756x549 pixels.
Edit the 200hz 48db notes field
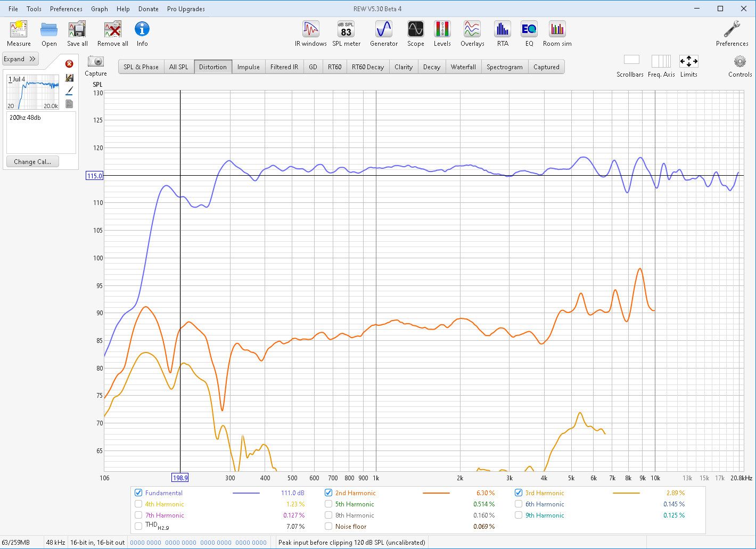point(41,132)
